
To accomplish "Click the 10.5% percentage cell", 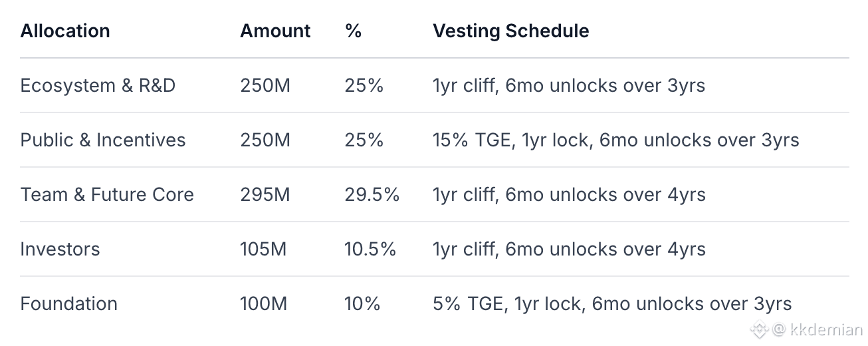I will point(370,250).
